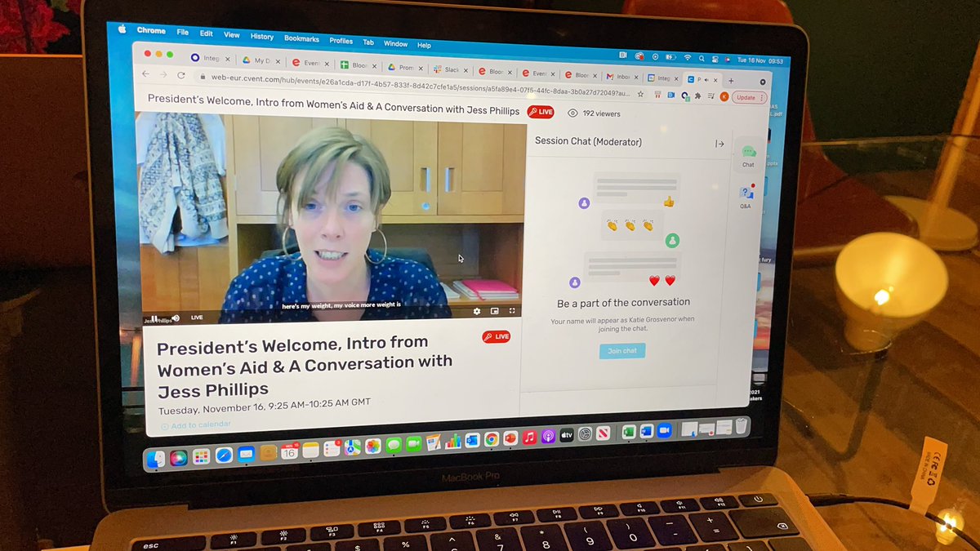980x551 pixels.
Task: Open the File menu
Action: 183,33
